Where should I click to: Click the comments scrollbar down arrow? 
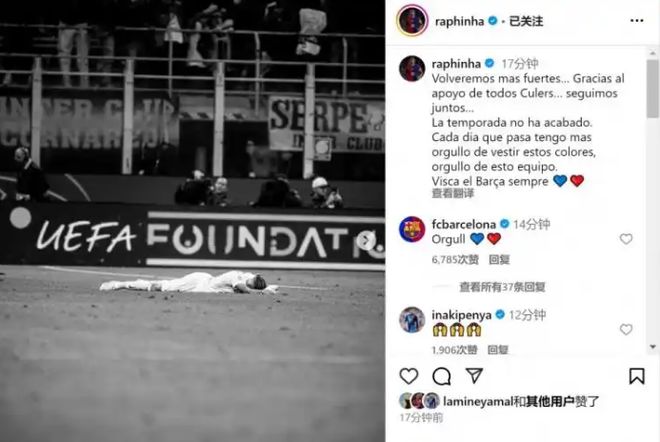pos(653,347)
